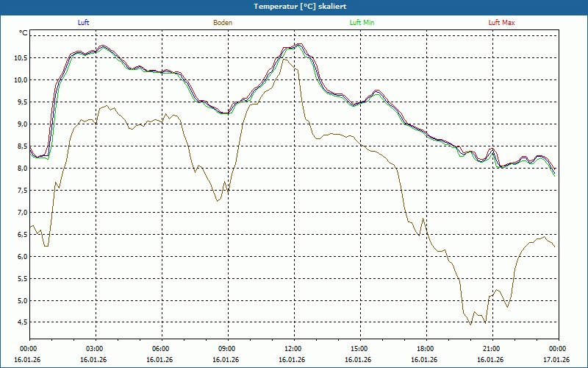
Task: Click the 9,5 y-axis value
Action: tap(23, 102)
